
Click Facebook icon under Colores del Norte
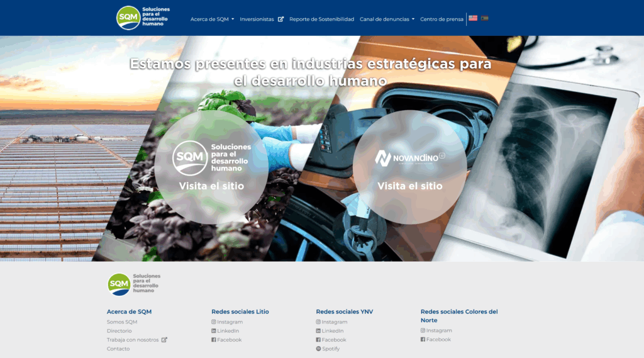pyautogui.click(x=423, y=340)
